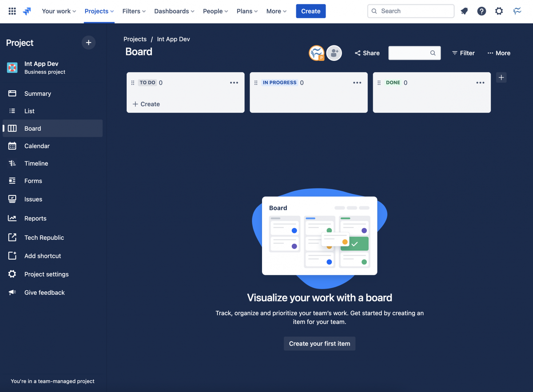Click the project avatar above the board
533x392 pixels.
317,52
